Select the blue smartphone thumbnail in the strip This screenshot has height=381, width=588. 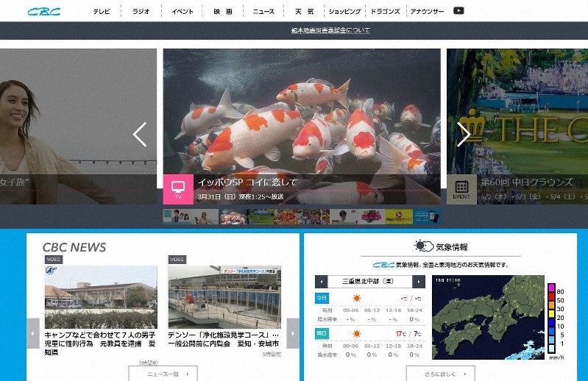pyautogui.click(x=427, y=217)
